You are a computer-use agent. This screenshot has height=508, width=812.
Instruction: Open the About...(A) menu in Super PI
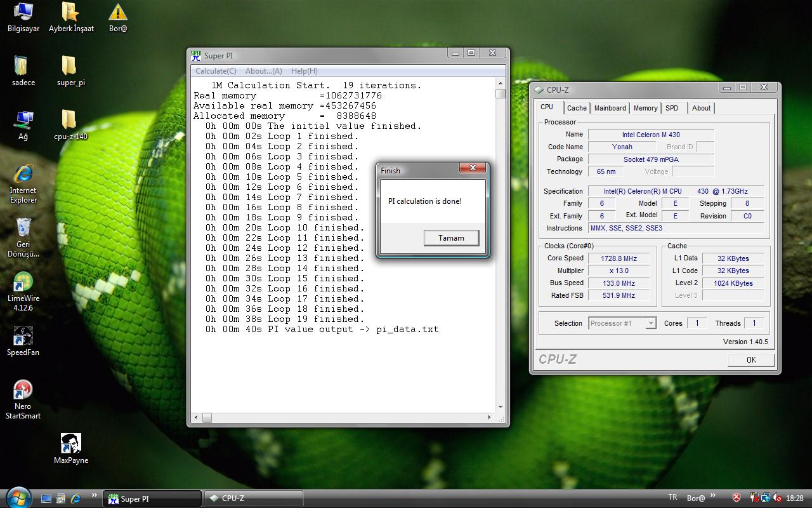click(263, 71)
